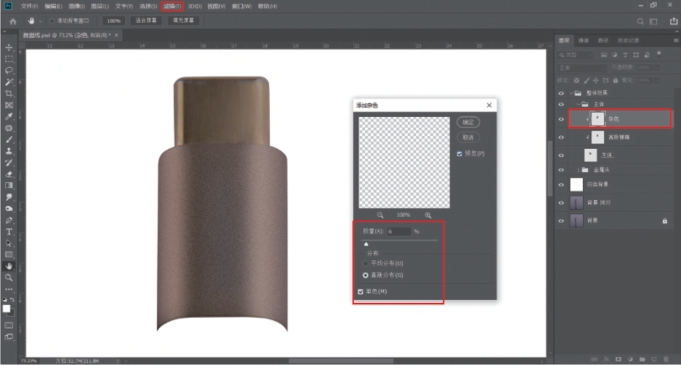Select the Eyedropper tool
Viewport: 681px width, 365px height.
(x=9, y=116)
